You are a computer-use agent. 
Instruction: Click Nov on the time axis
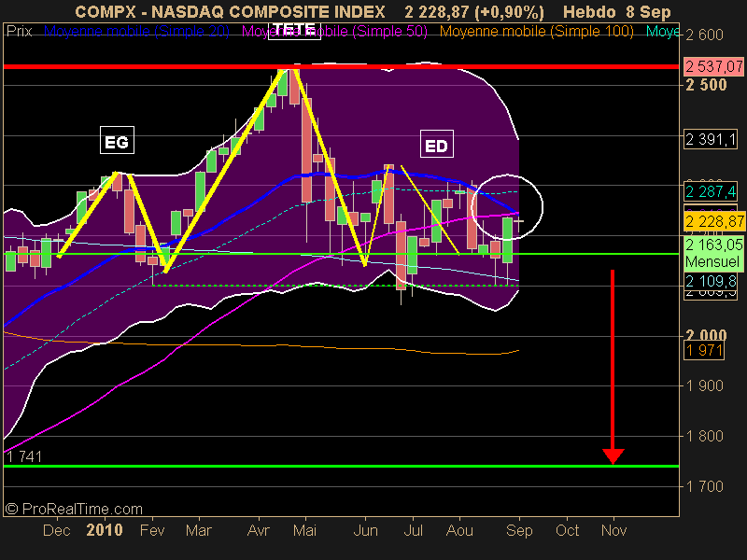pyautogui.click(x=613, y=530)
